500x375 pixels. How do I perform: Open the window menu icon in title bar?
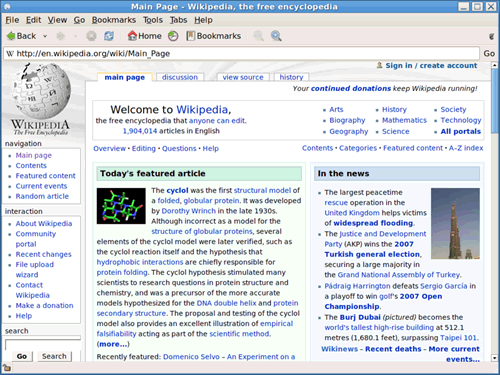(7, 6)
